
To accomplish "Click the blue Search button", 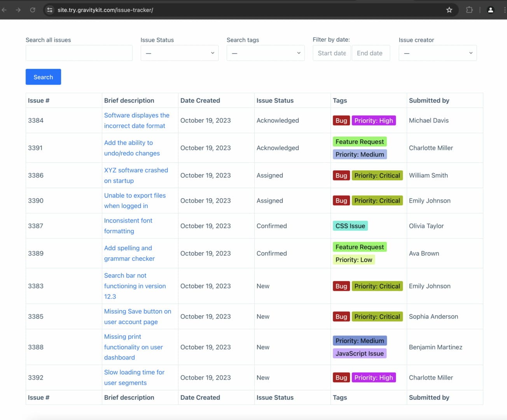I will [x=43, y=77].
